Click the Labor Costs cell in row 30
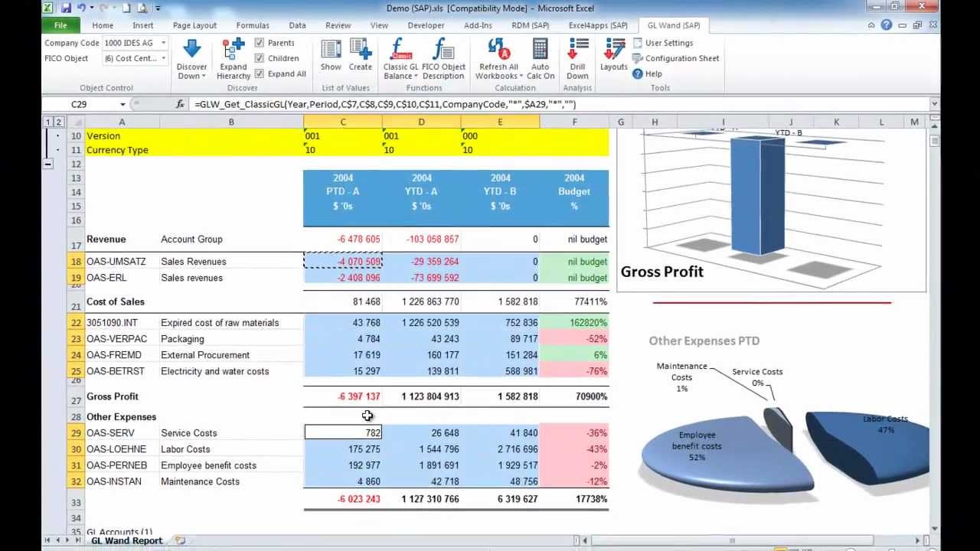This screenshot has width=980, height=551. coord(231,449)
